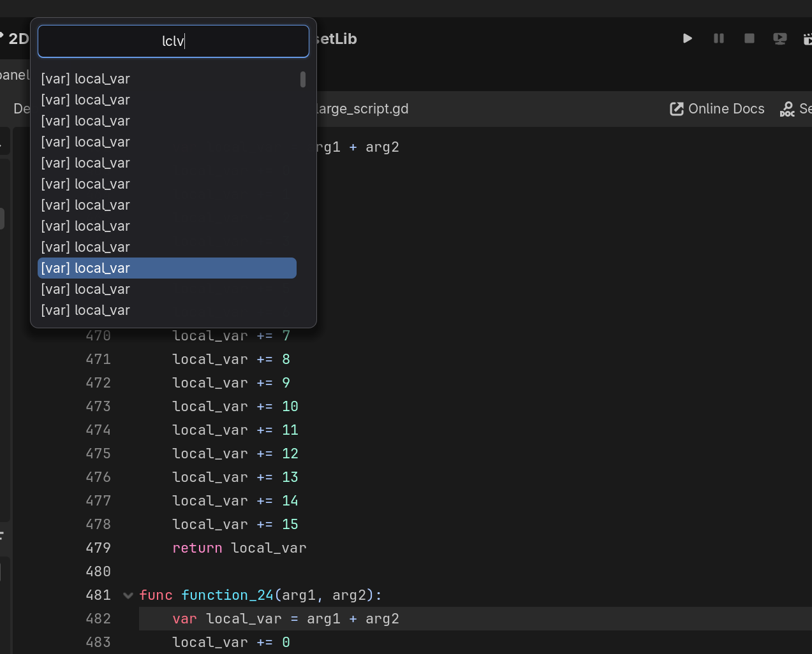Pause the running scene
Screen dimensions: 812x654
pyautogui.click(x=718, y=38)
